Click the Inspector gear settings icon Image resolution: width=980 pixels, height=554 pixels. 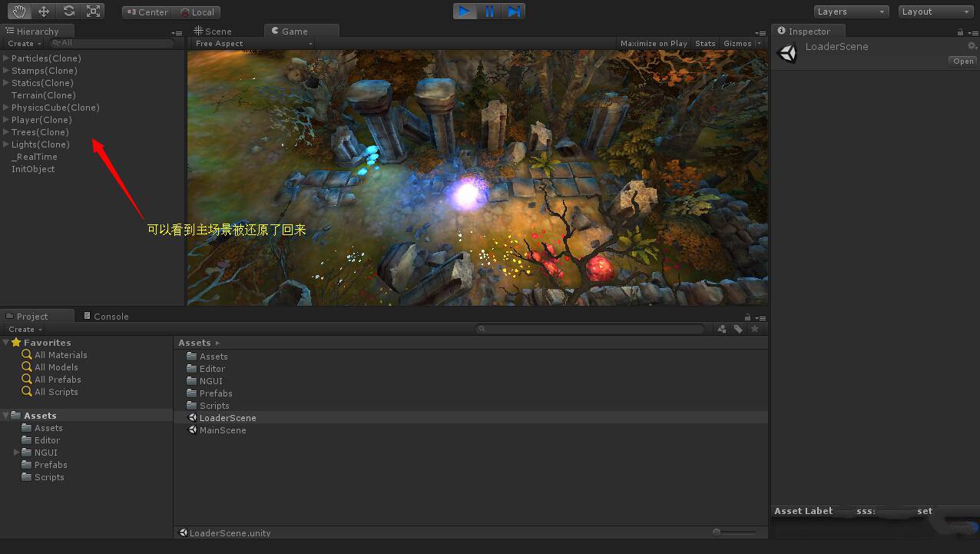click(x=972, y=46)
